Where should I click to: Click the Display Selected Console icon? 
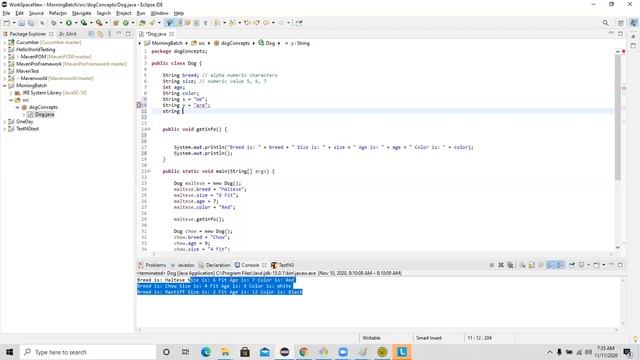coord(581,265)
